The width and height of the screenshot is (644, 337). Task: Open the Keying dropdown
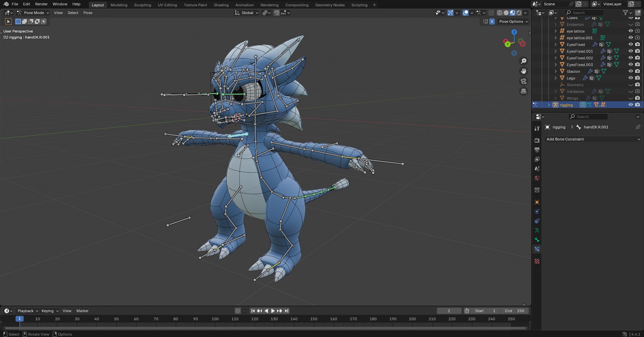click(50, 311)
